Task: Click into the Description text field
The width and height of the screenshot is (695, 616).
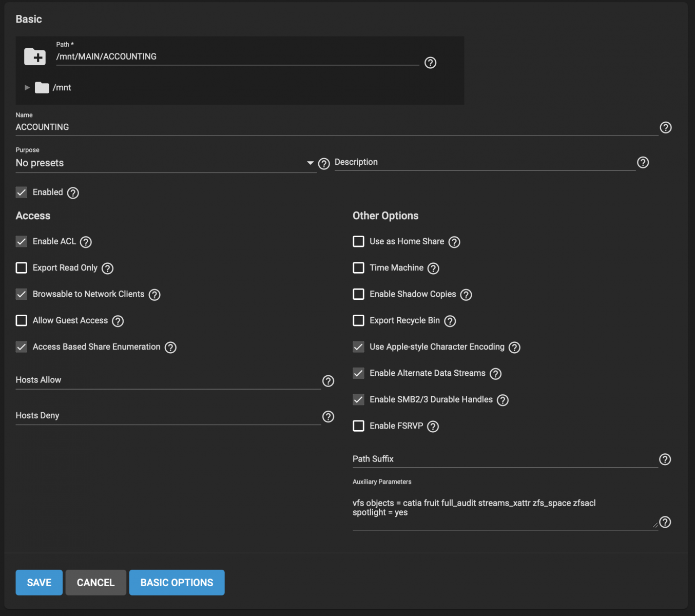Action: [x=484, y=162]
